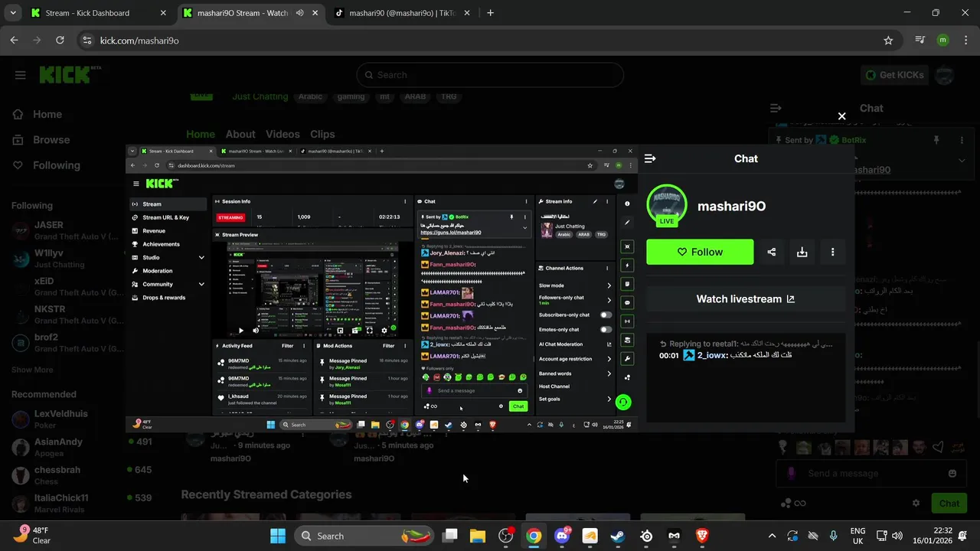Send message with green Chat button

point(949,503)
